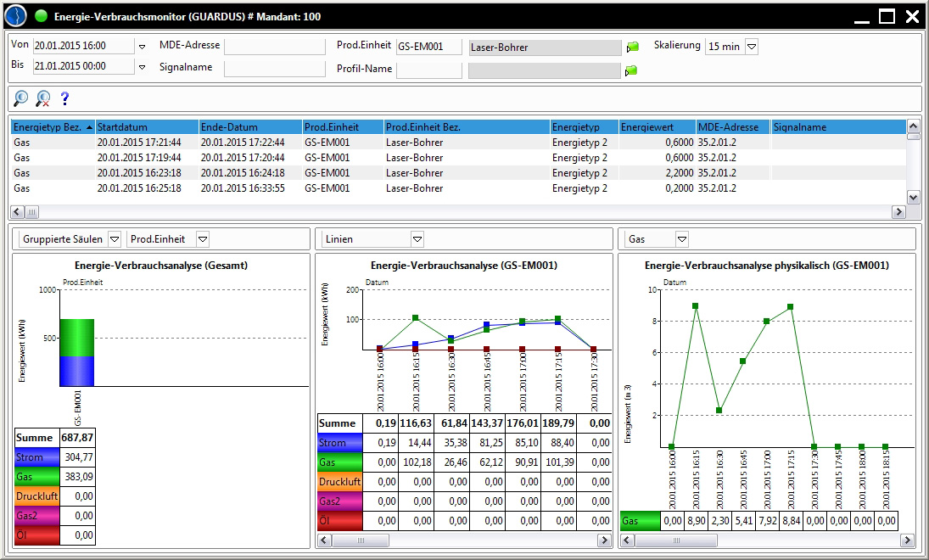
Task: Select the first Gas row at 17:21:44
Action: (x=255, y=143)
